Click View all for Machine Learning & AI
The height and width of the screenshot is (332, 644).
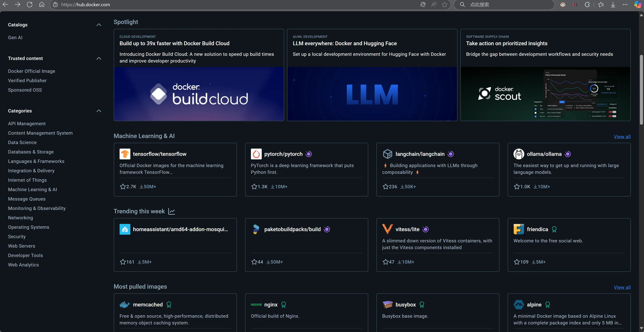pyautogui.click(x=622, y=136)
